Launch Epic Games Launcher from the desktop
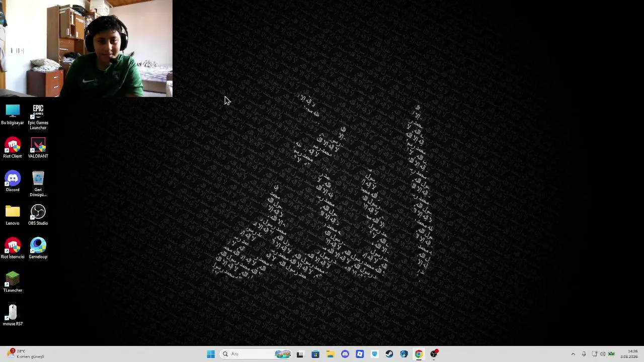 click(38, 117)
